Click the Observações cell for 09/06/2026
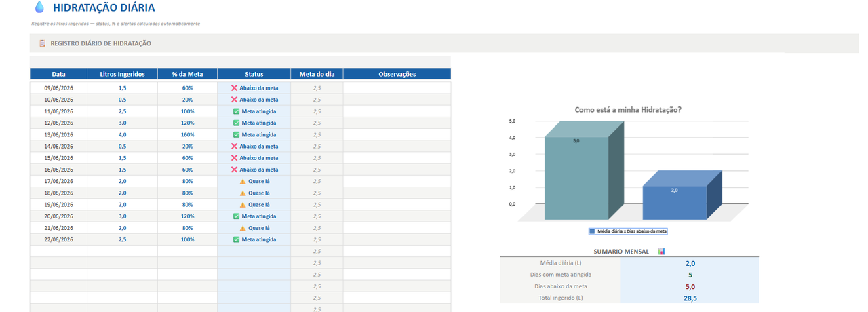This screenshot has height=312, width=868. (x=397, y=88)
